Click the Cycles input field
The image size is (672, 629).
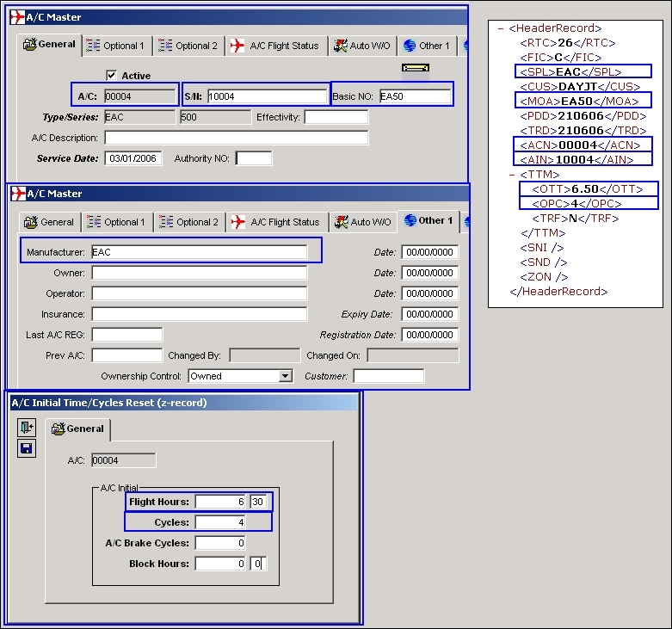click(x=220, y=522)
